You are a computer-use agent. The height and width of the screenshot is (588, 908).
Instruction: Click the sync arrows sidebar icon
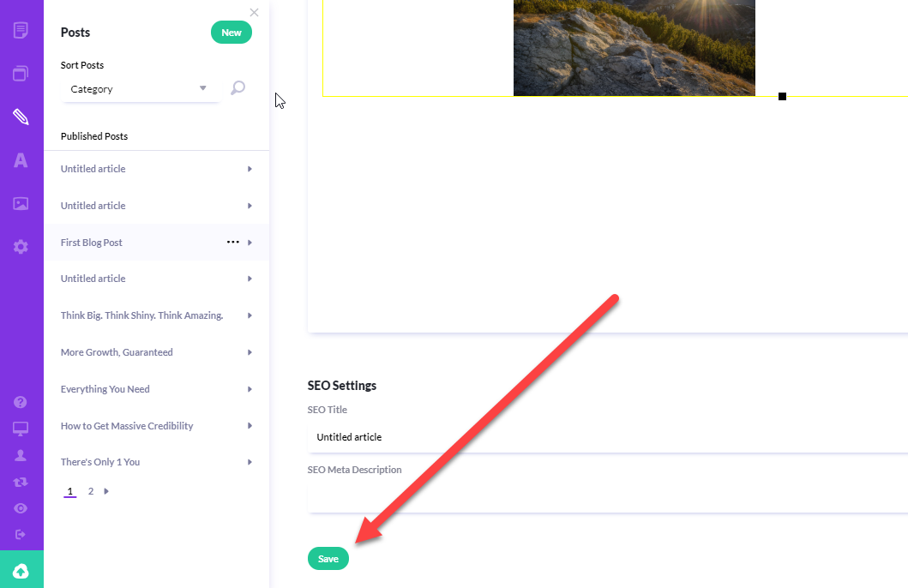coord(21,482)
